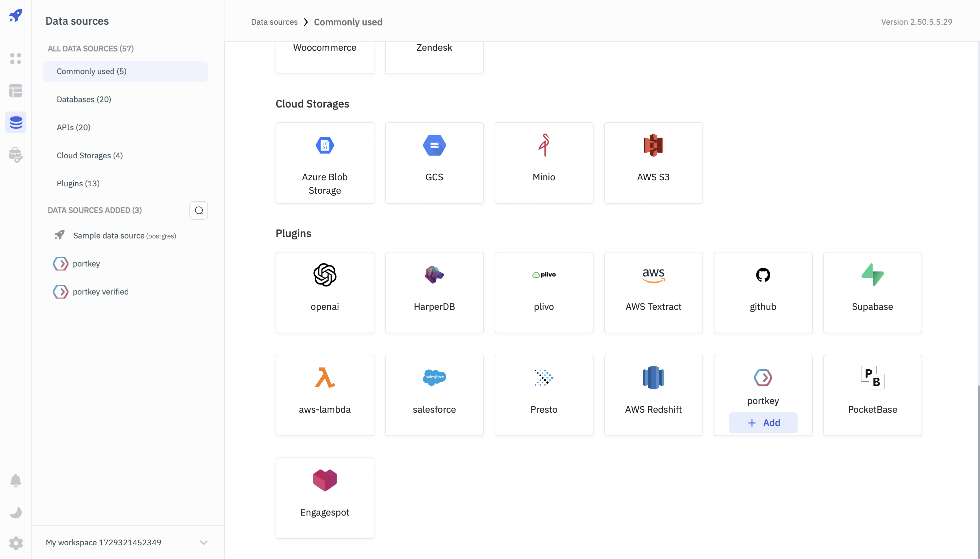
Task: Open the notifications bell icon
Action: (x=16, y=480)
